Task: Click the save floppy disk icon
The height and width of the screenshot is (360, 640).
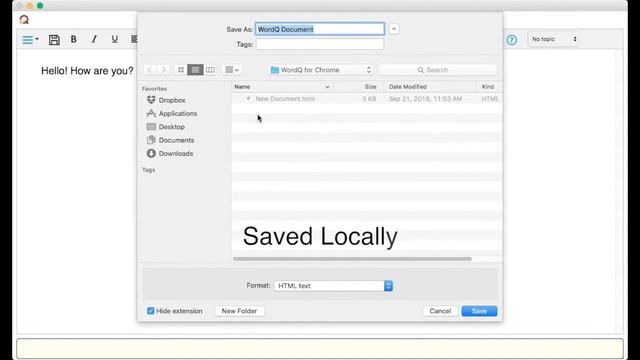Action: tap(54, 40)
